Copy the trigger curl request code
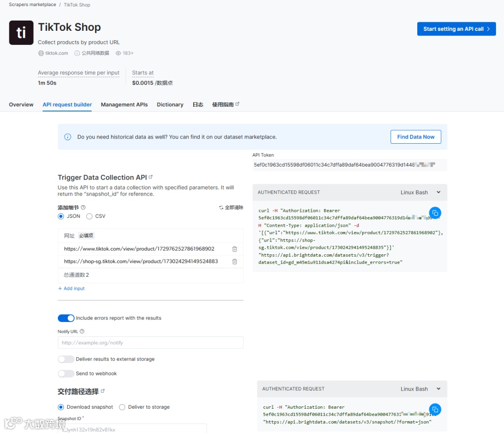Image resolution: width=504 pixels, height=433 pixels. pyautogui.click(x=435, y=213)
